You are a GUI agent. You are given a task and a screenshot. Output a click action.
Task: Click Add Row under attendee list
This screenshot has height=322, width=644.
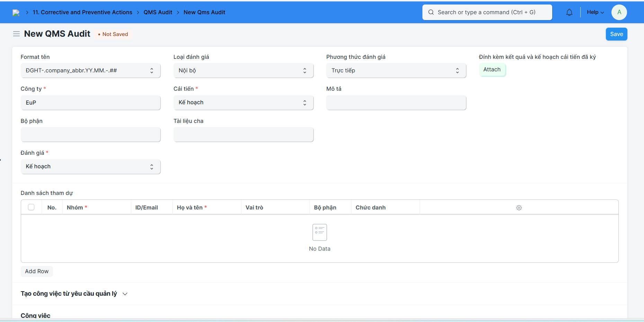coord(37,271)
